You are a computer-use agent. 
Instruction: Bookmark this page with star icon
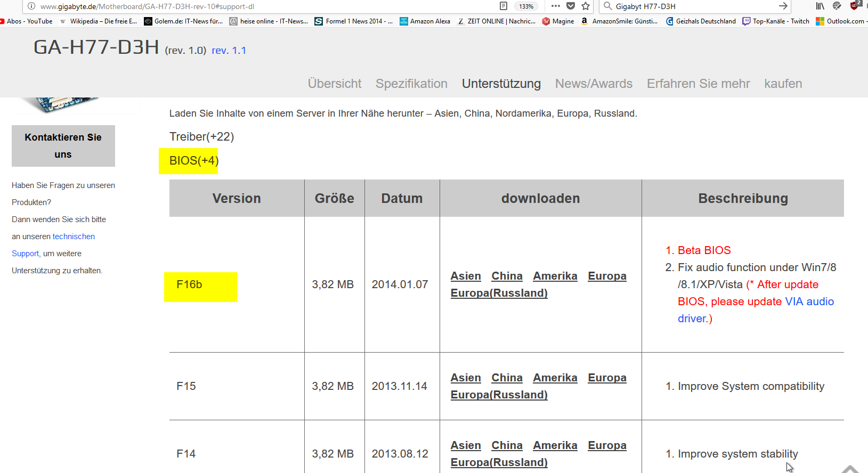click(x=586, y=6)
